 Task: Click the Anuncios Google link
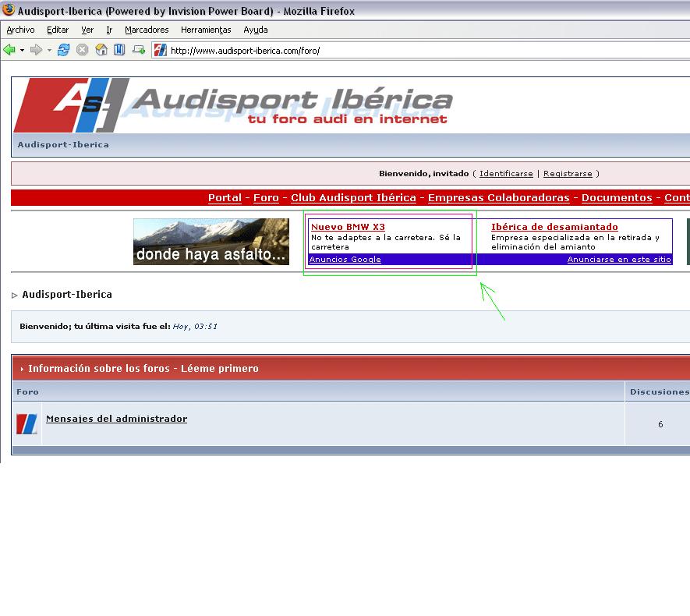(x=345, y=259)
